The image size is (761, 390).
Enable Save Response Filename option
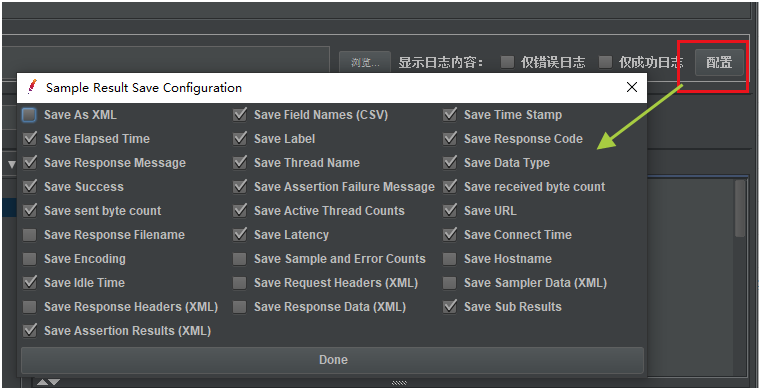tap(30, 235)
